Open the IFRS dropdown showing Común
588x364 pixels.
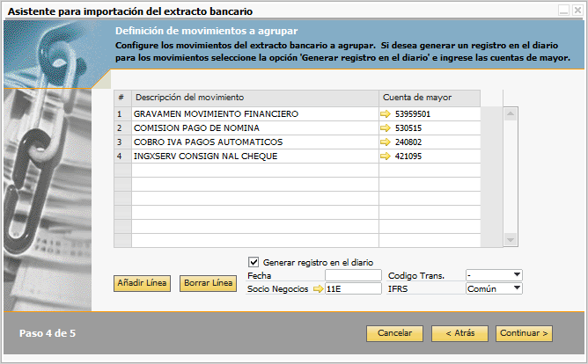517,288
